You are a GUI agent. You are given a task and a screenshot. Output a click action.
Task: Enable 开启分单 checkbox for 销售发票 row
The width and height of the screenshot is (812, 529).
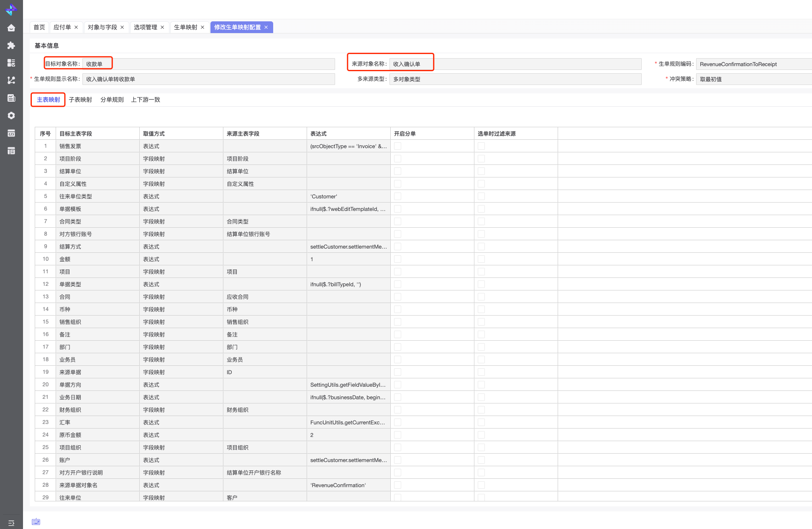[397, 146]
